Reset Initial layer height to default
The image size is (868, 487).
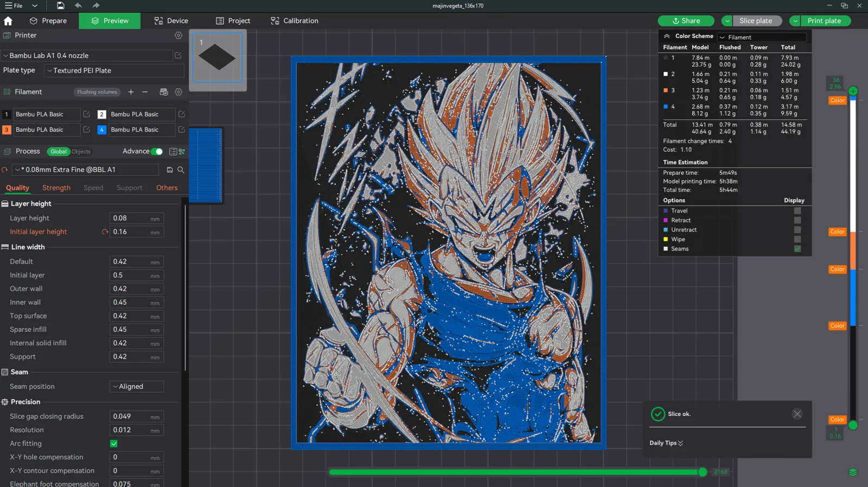(105, 232)
